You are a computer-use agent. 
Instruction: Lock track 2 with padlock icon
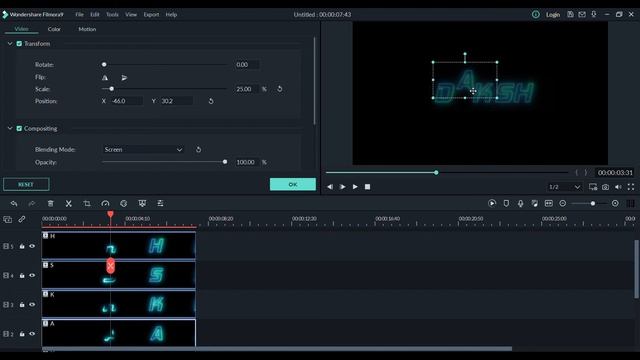(22, 334)
